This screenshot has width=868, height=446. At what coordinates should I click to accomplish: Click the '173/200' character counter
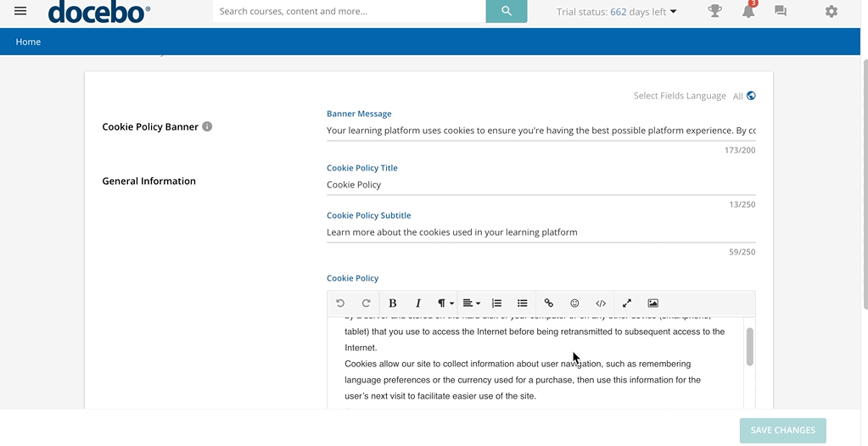[x=740, y=150]
